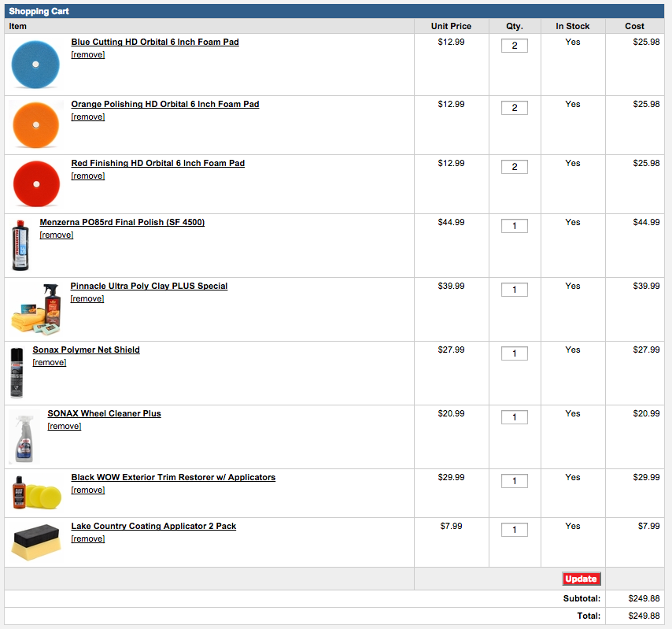This screenshot has height=629, width=672.
Task: Select the $7.99 cost of Lake Country Applicator
Action: pyautogui.click(x=648, y=527)
